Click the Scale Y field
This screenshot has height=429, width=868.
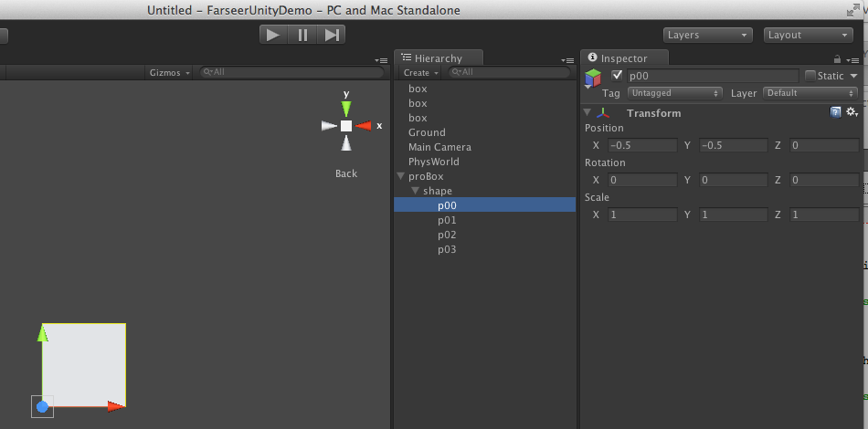pos(734,214)
